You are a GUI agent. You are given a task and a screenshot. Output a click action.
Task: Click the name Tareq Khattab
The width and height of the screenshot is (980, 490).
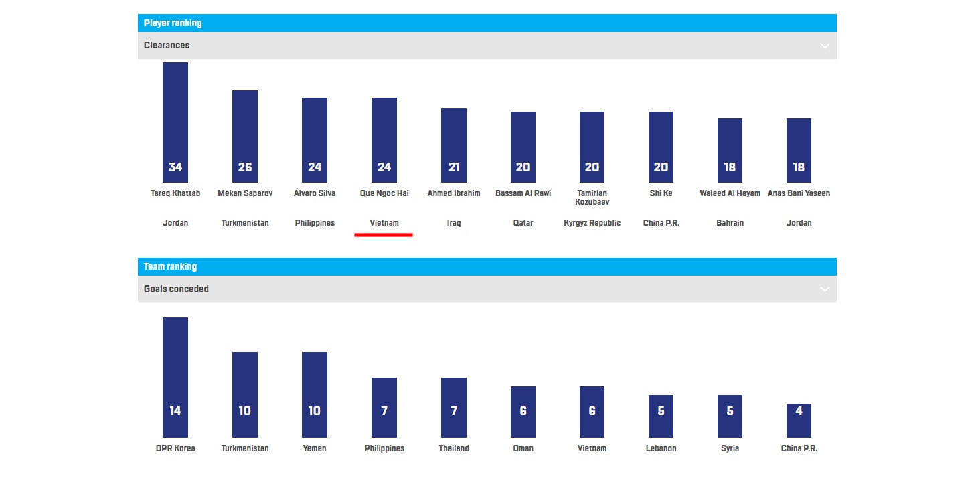[x=175, y=193]
